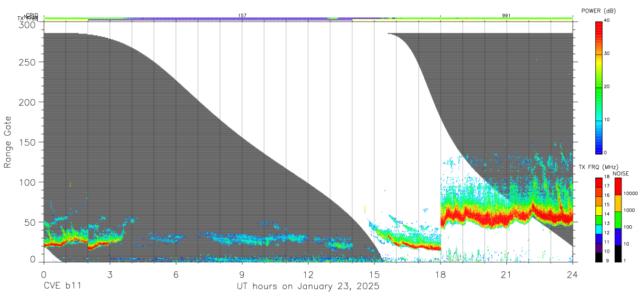Click the yellow-orange segment of the NOISE bar
644x297 pixels.
pos(617,203)
